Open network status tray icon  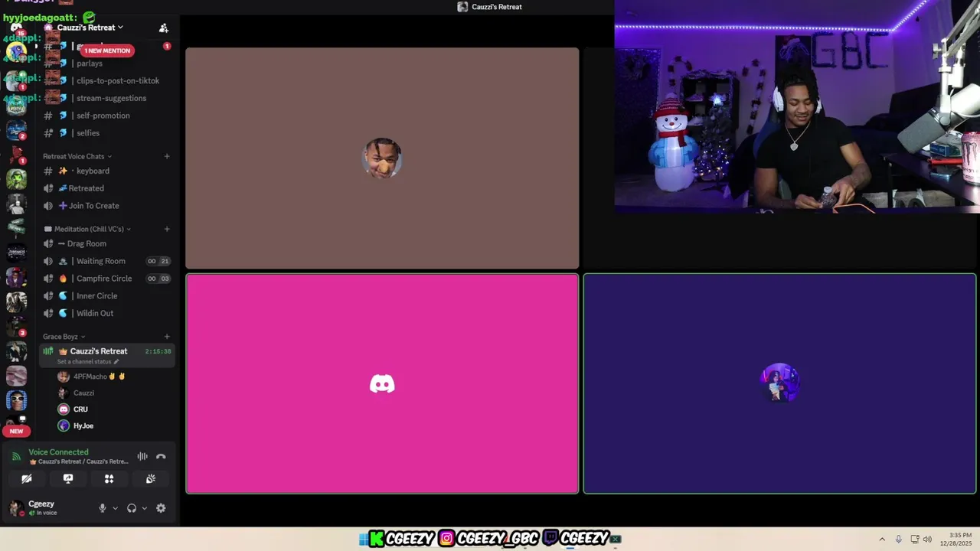pos(915,540)
